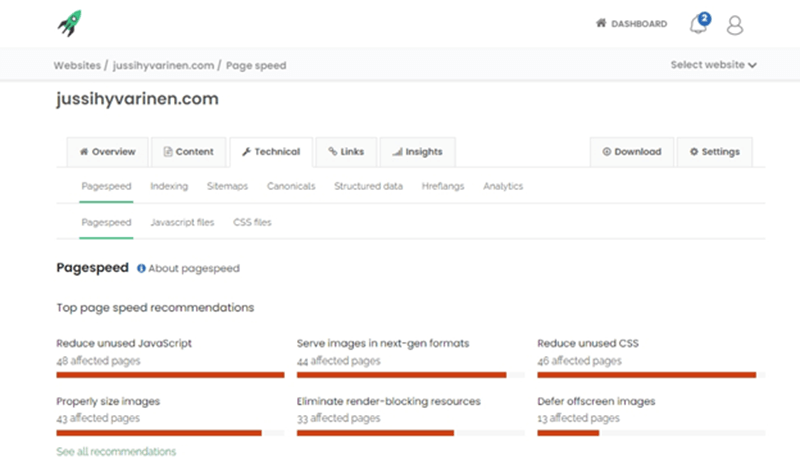The image size is (800, 473).
Task: Switch to the Content tab
Action: pyautogui.click(x=189, y=152)
